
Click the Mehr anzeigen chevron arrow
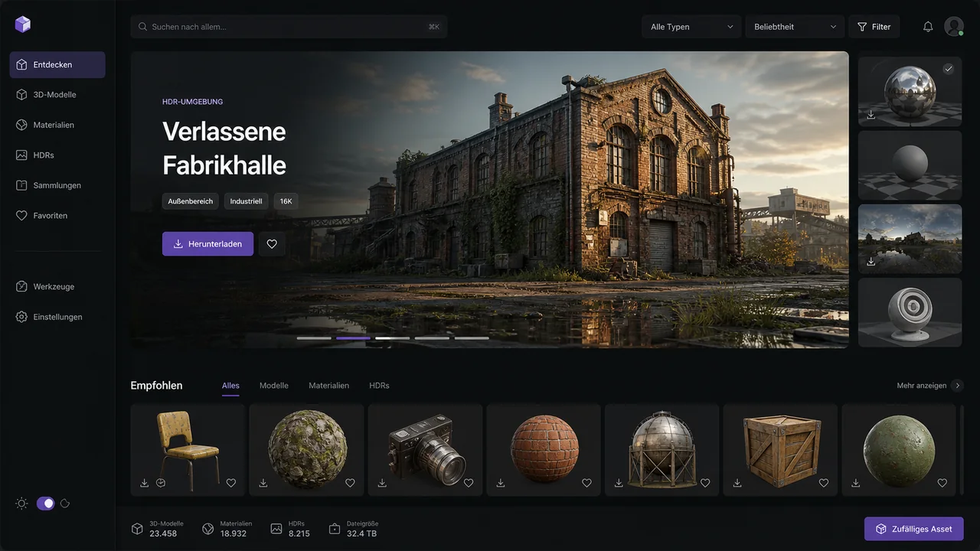click(x=957, y=386)
